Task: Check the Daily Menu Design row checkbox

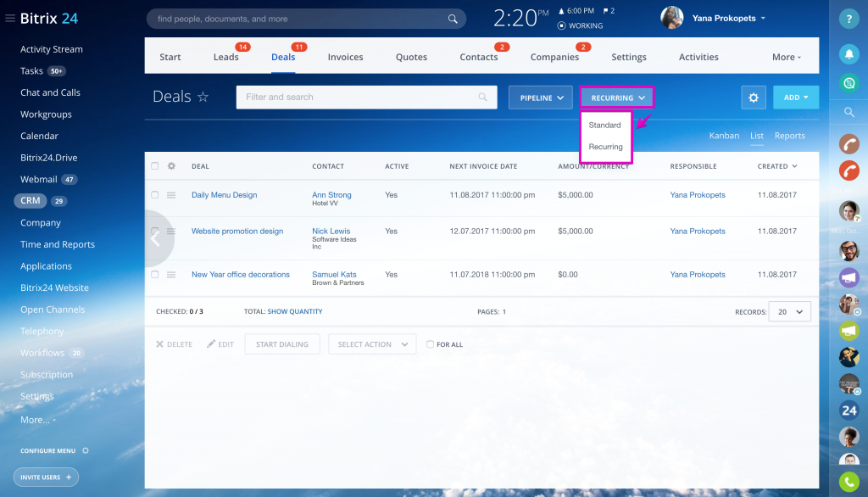Action: tap(155, 195)
